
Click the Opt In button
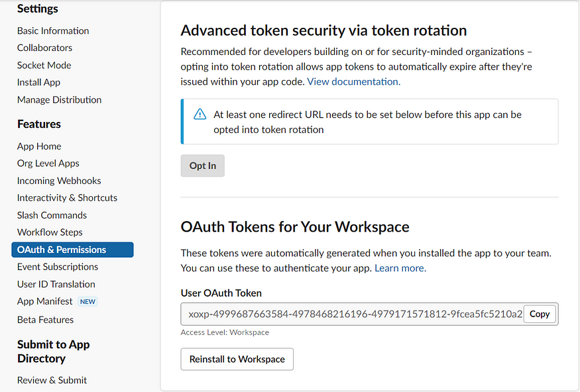[x=203, y=166]
